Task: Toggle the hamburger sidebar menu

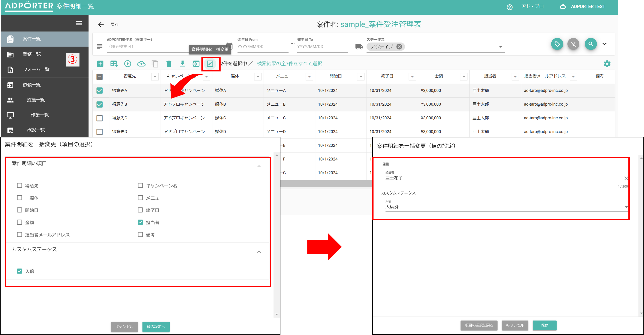Action: tap(79, 23)
